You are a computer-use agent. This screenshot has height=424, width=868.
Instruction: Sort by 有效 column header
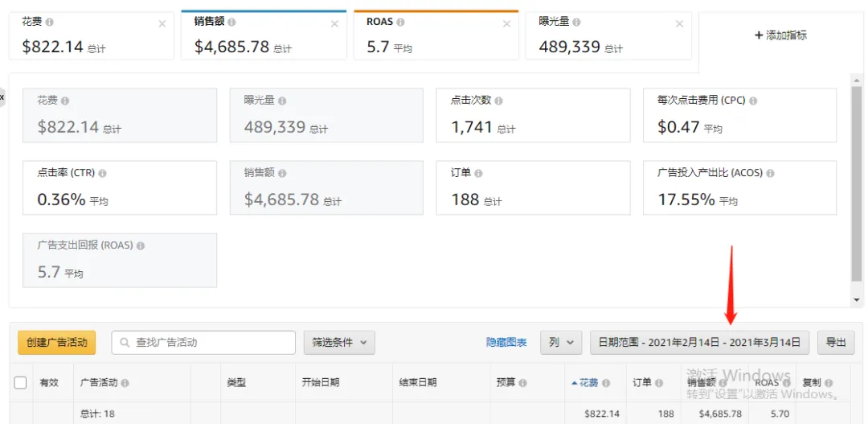click(x=49, y=383)
